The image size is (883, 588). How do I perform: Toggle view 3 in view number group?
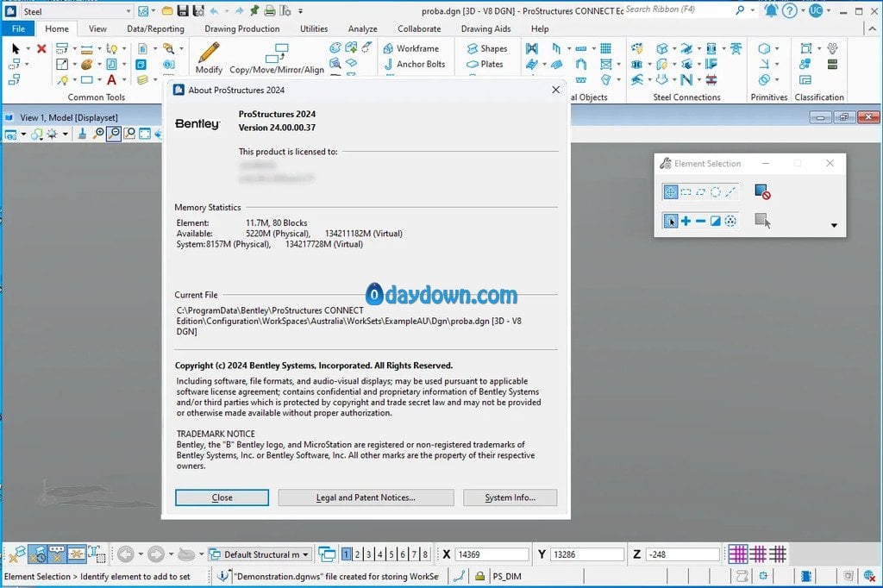[368, 554]
